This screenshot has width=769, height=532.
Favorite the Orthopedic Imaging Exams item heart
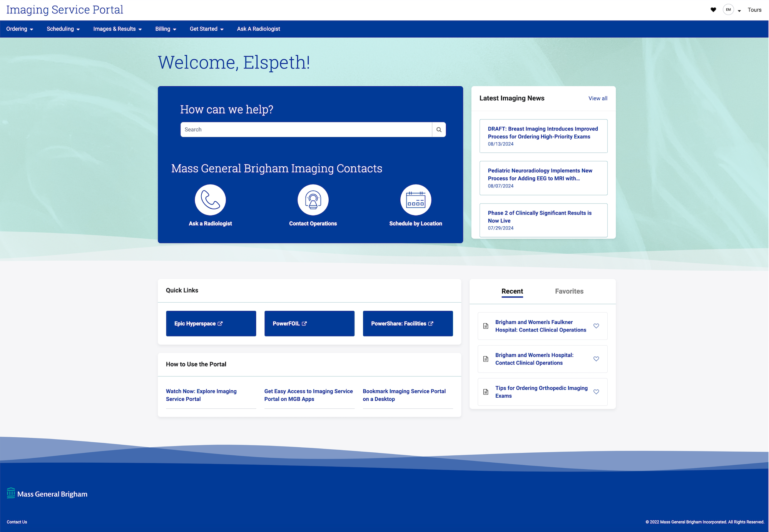click(596, 392)
